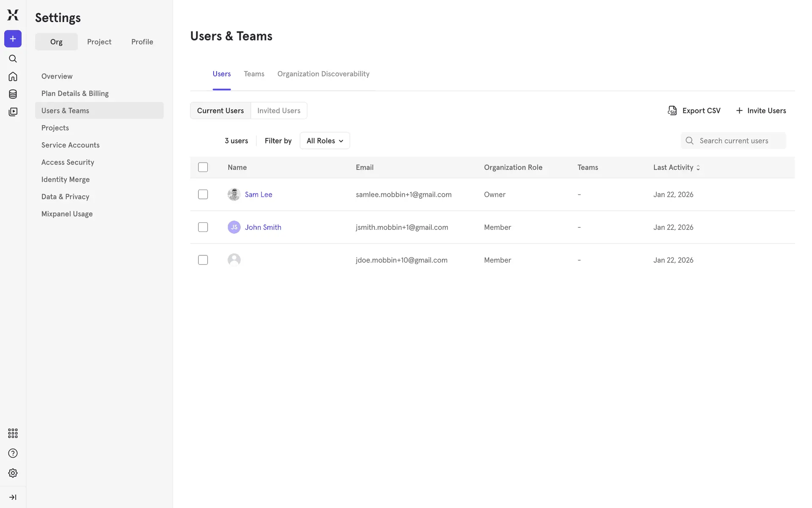This screenshot has width=812, height=508.
Task: Show the Invited Users list
Action: [x=279, y=110]
